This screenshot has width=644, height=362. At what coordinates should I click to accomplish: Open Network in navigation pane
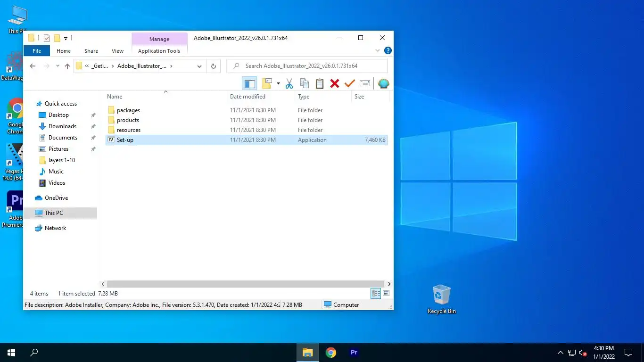55,228
